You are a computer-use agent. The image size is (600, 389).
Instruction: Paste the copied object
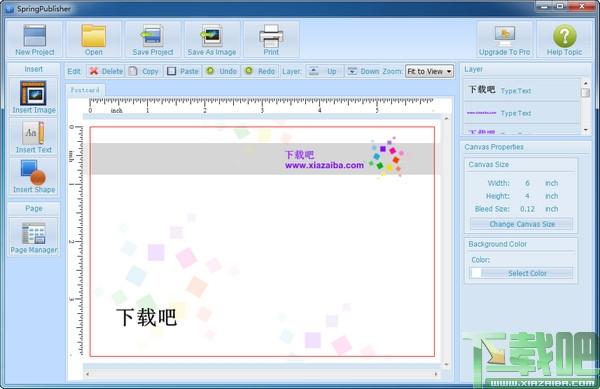pyautogui.click(x=183, y=71)
